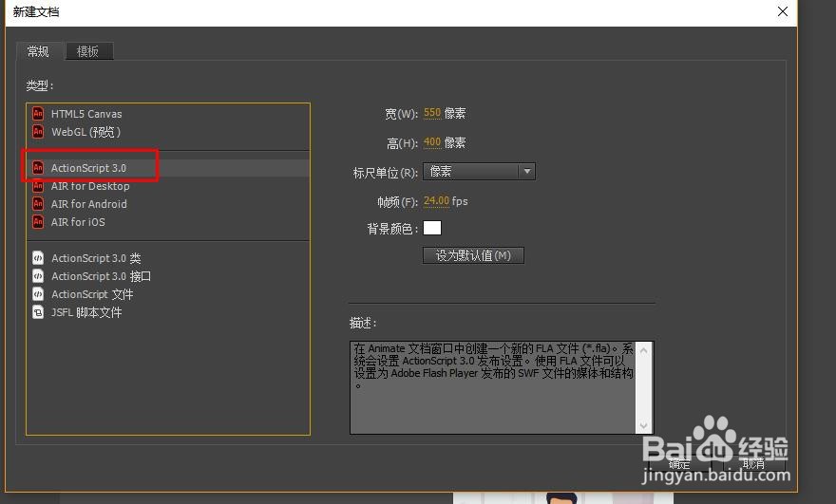Open the 标尺单位 dropdown
The image size is (836, 504).
click(x=479, y=172)
